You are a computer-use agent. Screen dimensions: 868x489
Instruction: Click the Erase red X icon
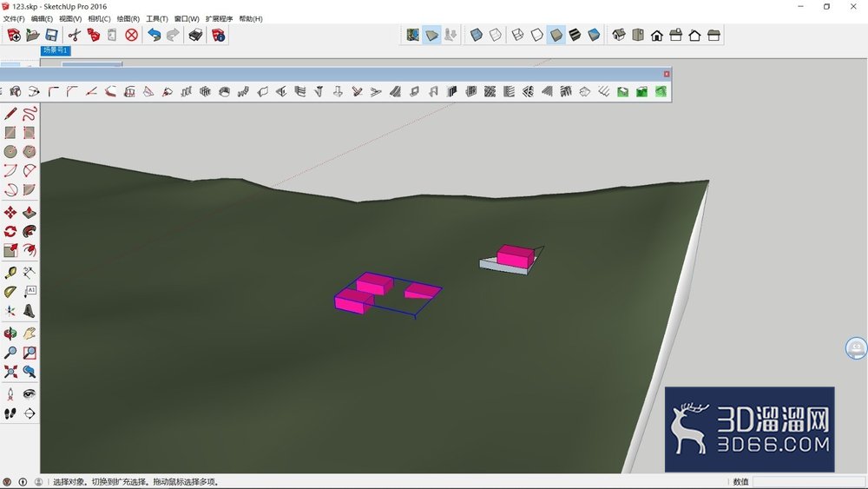pyautogui.click(x=131, y=36)
